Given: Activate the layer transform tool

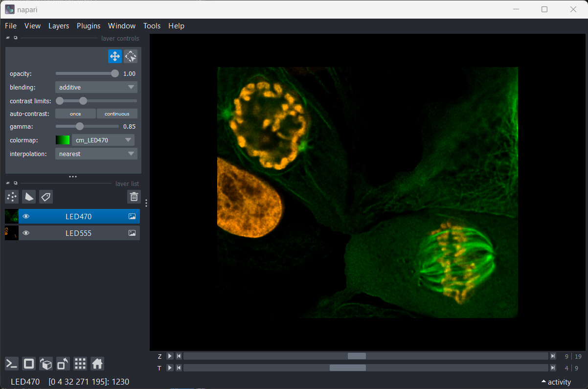Looking at the screenshot, I should click(130, 56).
